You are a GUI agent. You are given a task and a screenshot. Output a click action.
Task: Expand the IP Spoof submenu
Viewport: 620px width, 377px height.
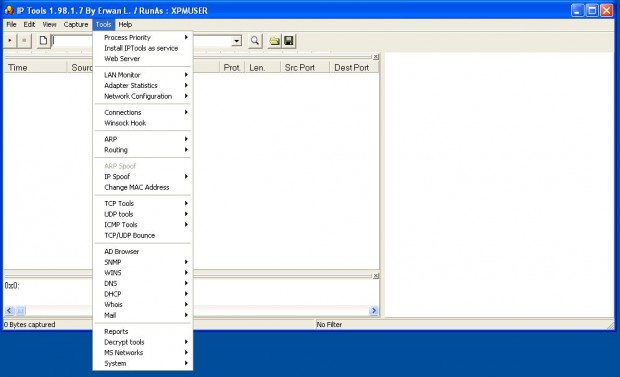pos(143,176)
